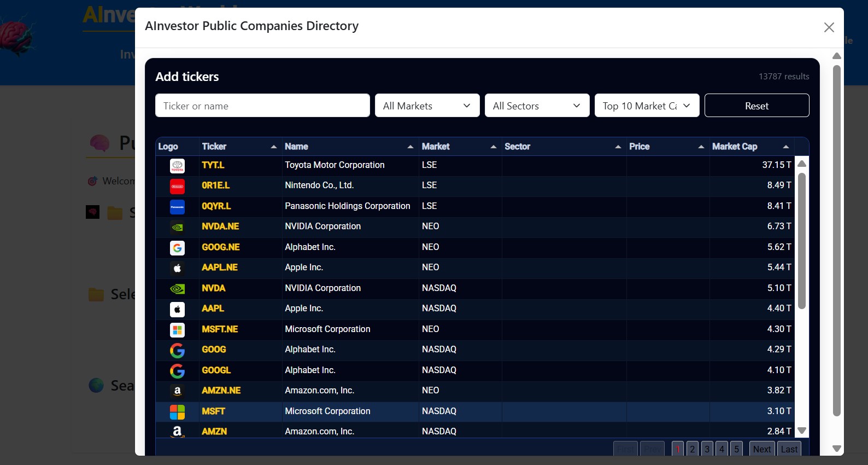The width and height of the screenshot is (868, 465).
Task: Click the NASDAQ NVDA row logo icon
Action: 177,289
